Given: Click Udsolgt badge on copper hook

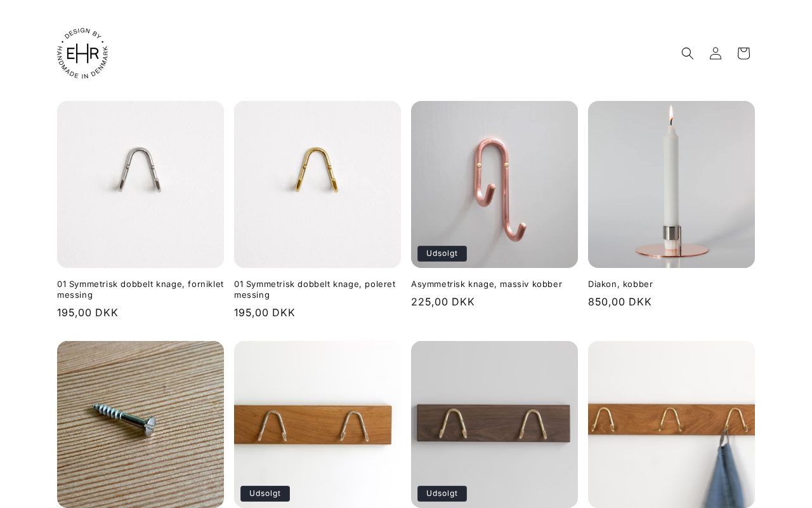Looking at the screenshot, I should tap(442, 253).
